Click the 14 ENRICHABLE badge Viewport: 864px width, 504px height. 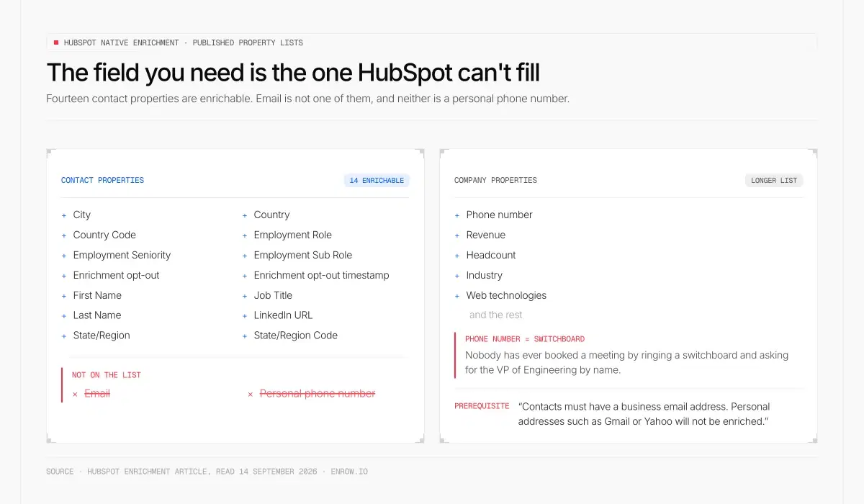pyautogui.click(x=377, y=181)
